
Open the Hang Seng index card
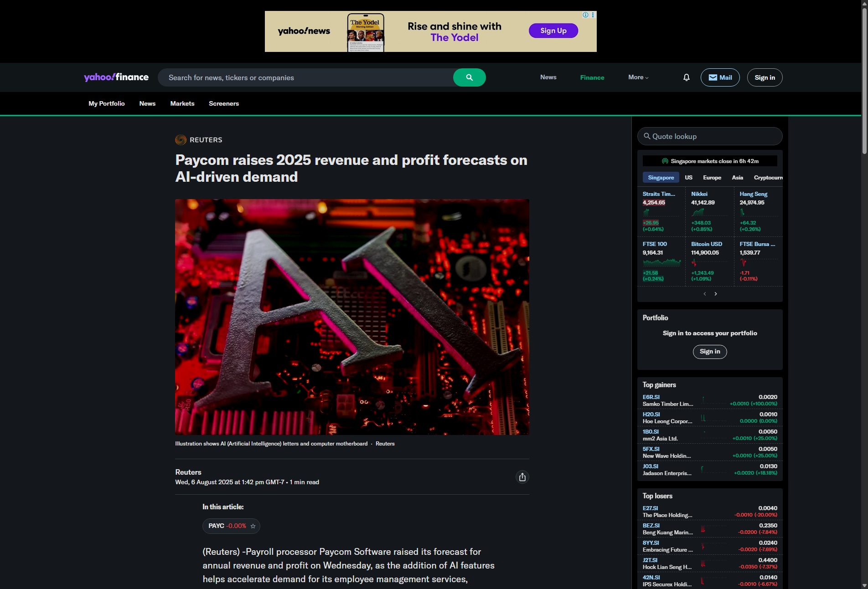click(758, 211)
